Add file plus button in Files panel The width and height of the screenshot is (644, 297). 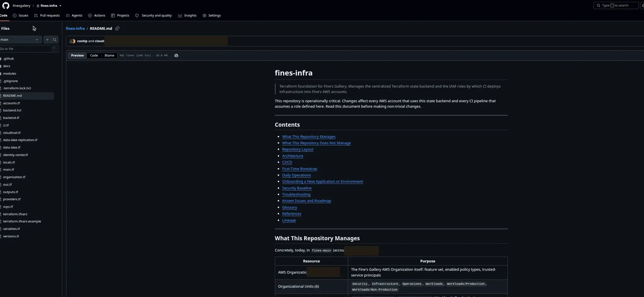coord(47,40)
